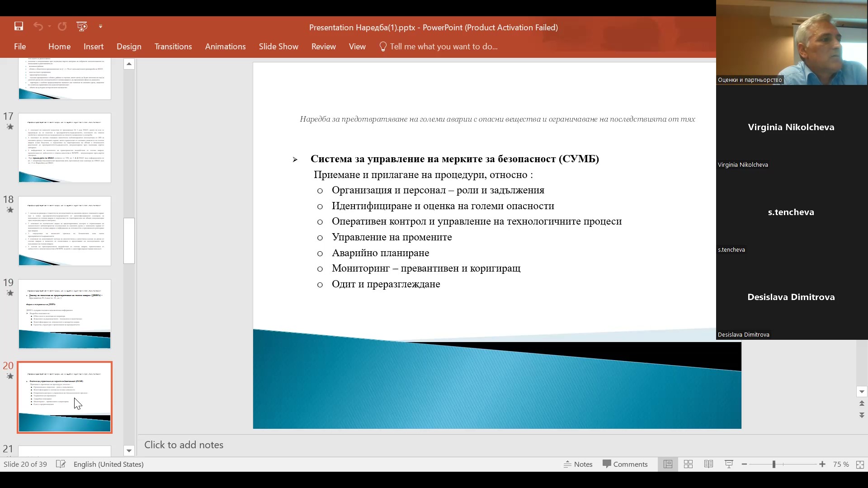Switch to Slide Sorter view icon

(688, 464)
